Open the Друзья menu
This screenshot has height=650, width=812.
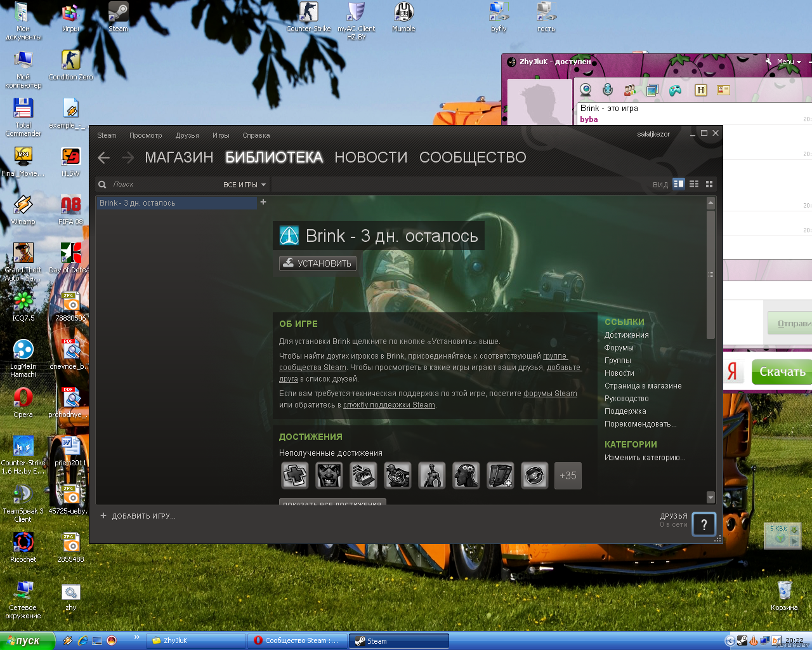coord(187,135)
